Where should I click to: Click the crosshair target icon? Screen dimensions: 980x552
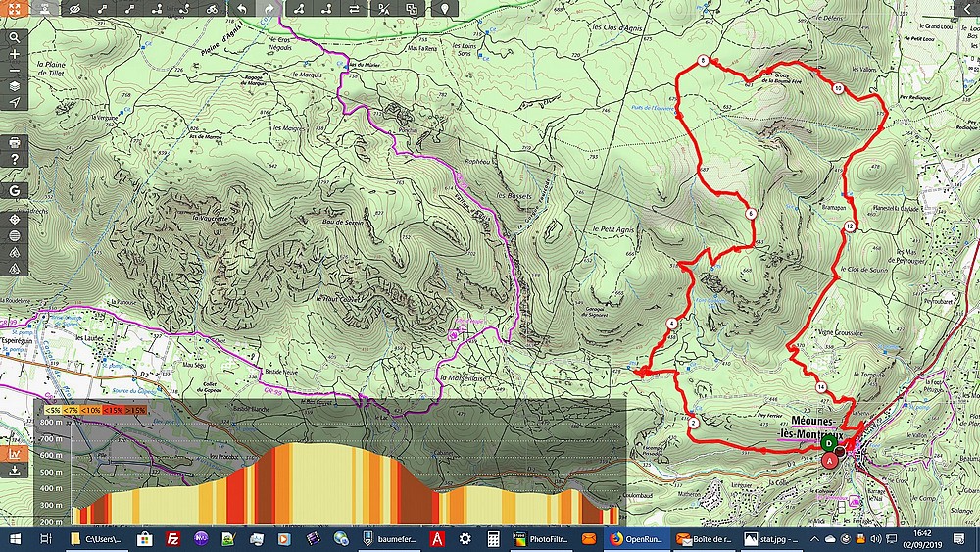[14, 220]
